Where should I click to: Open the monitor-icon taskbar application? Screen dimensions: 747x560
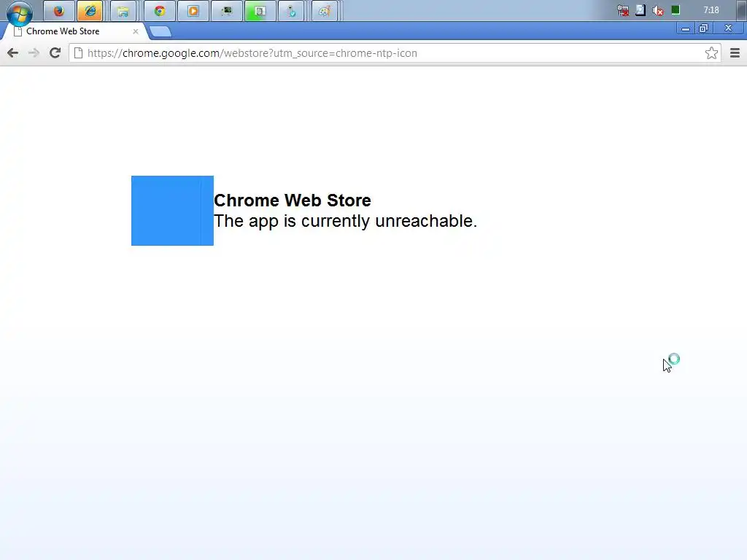tap(227, 11)
